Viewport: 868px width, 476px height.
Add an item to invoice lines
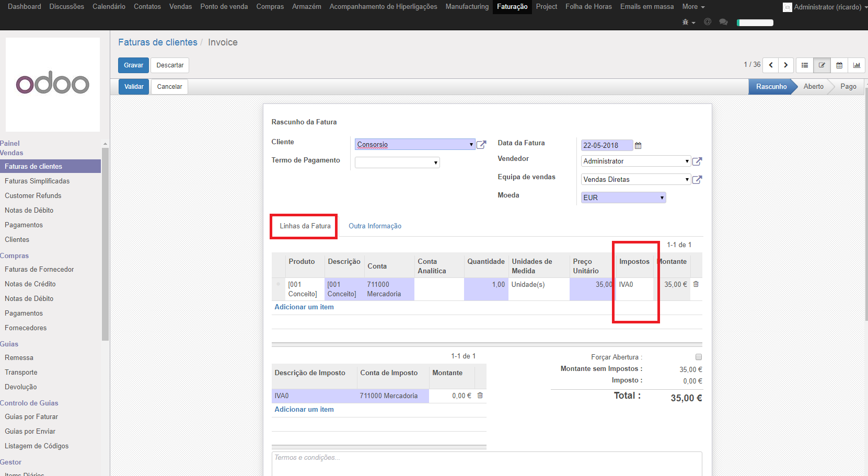click(304, 307)
